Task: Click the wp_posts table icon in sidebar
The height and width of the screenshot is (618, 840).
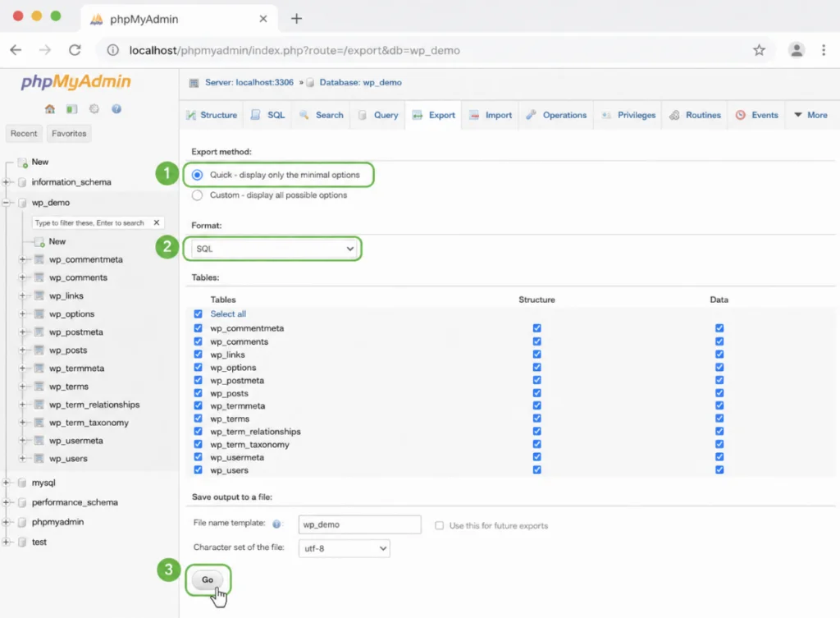Action: pos(39,350)
